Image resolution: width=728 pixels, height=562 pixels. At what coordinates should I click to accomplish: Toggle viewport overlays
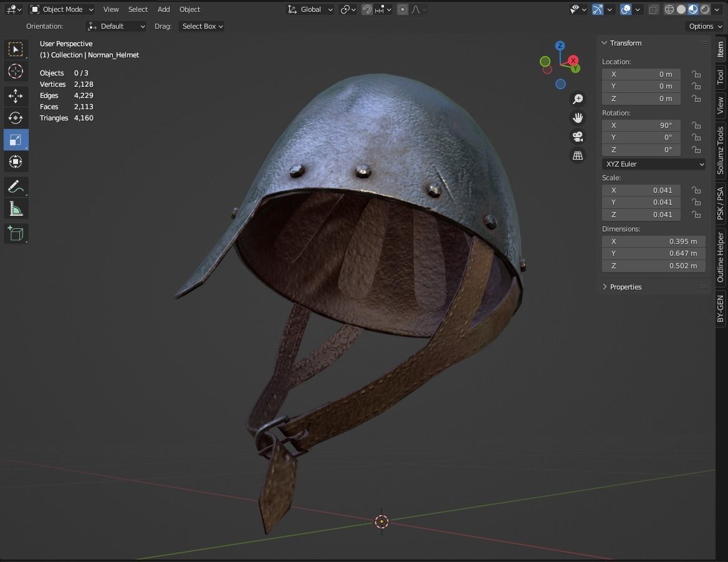[625, 9]
